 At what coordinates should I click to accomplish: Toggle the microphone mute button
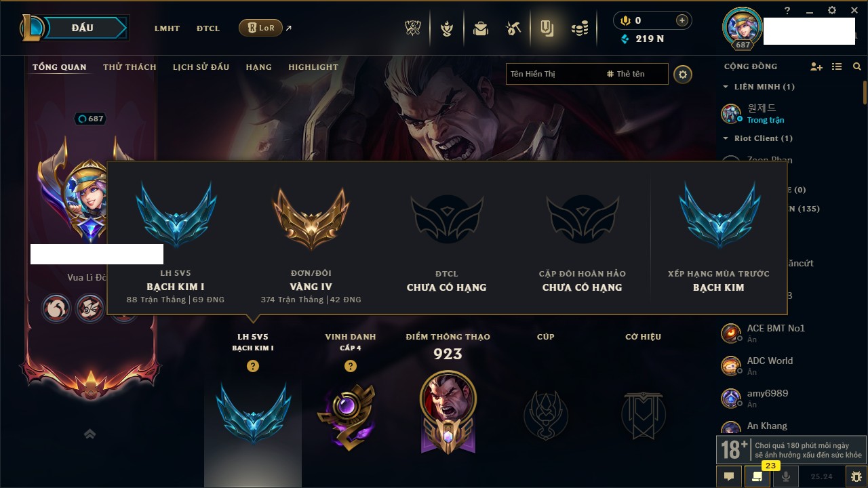pyautogui.click(x=786, y=476)
